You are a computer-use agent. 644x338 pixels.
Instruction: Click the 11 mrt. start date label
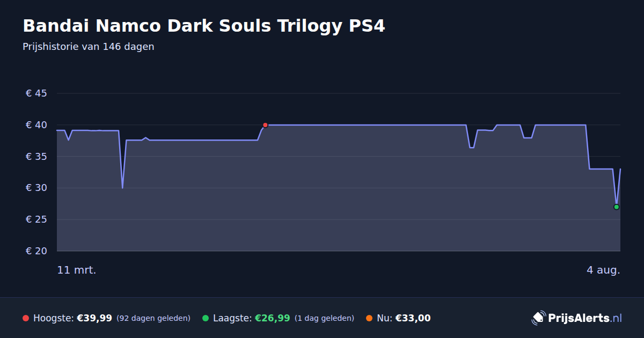(x=77, y=270)
